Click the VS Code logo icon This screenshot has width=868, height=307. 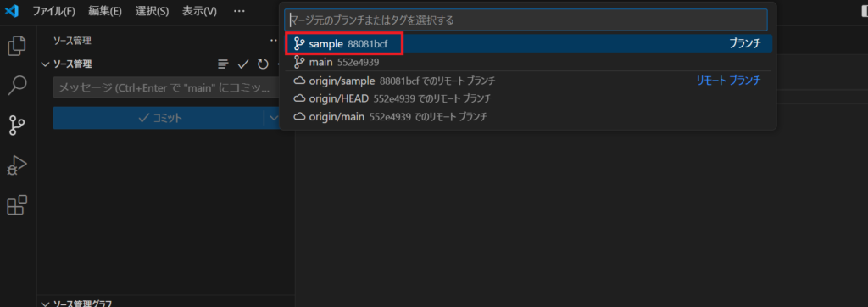(12, 11)
